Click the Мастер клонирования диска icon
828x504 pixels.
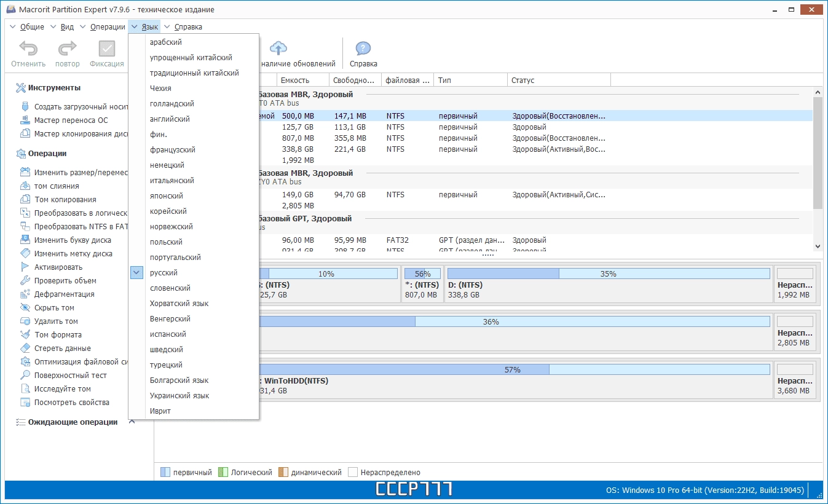[25, 134]
